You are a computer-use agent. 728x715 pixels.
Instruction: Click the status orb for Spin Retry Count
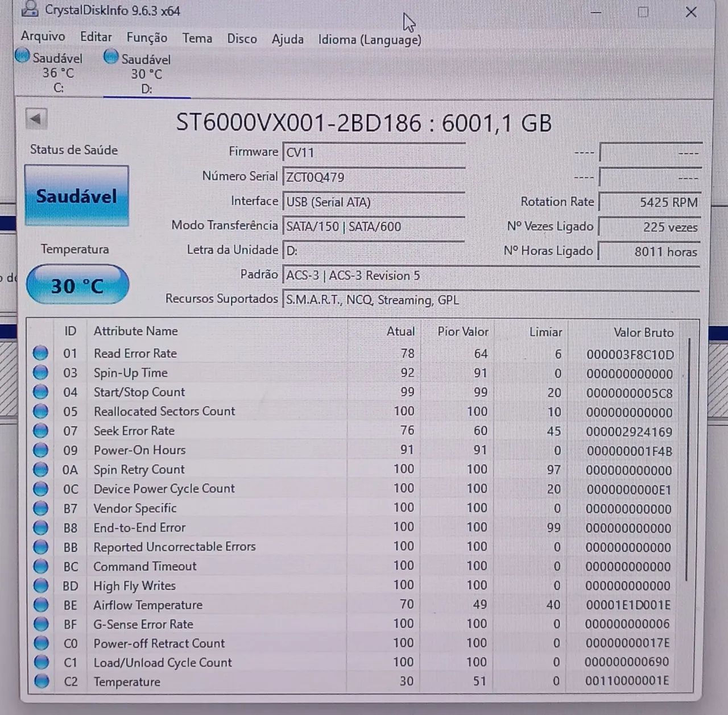[x=40, y=469]
